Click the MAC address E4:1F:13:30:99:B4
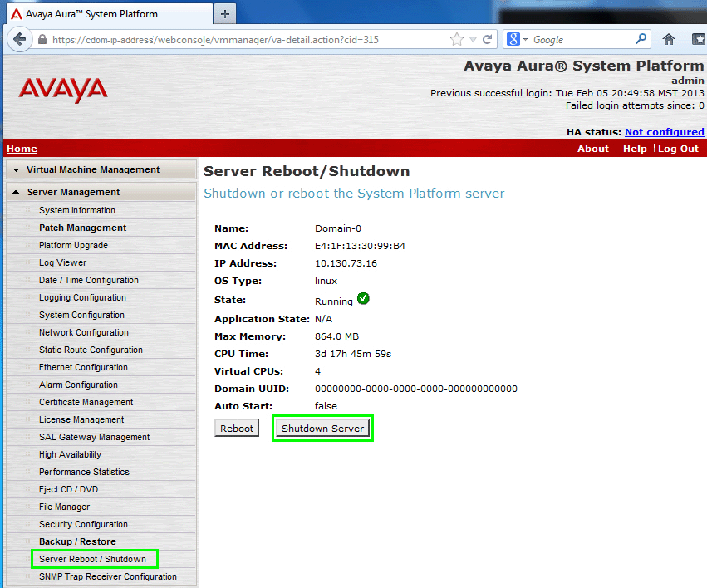The width and height of the screenshot is (707, 588). coord(360,246)
